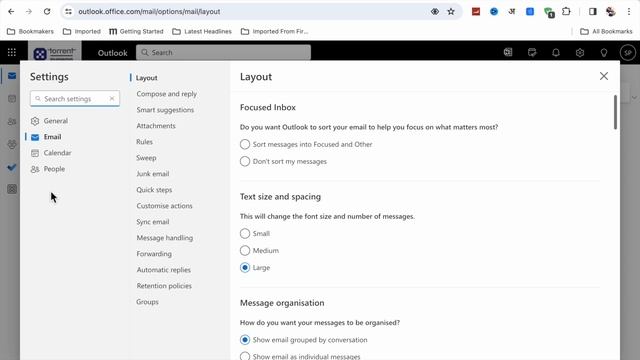Open the browser extensions puzzle icon
The height and width of the screenshot is (360, 640).
tap(566, 11)
